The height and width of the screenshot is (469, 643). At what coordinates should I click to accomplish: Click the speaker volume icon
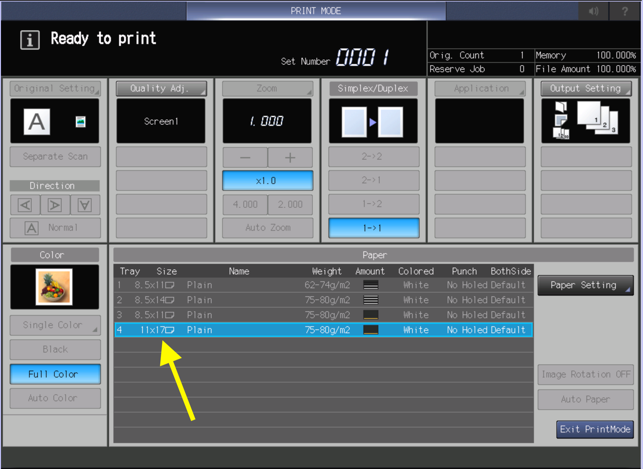(x=594, y=11)
